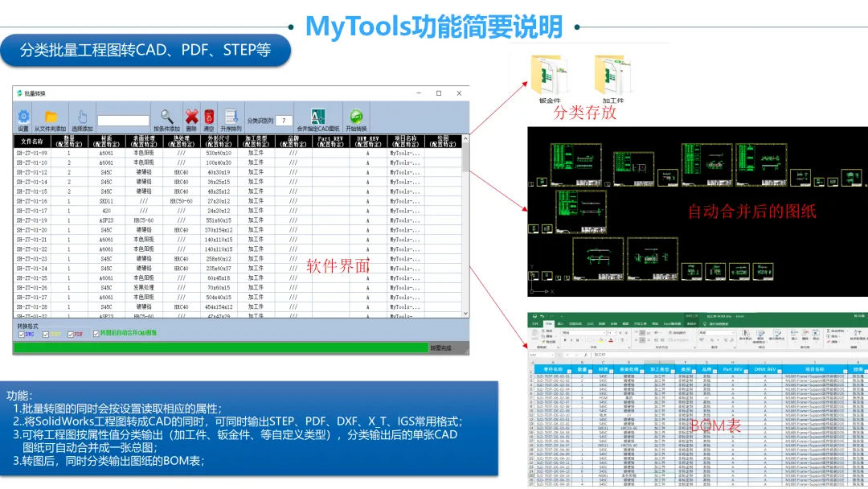Toggle Italic in Excel ribbon
Image resolution: width=868 pixels, height=489 pixels.
click(571, 340)
